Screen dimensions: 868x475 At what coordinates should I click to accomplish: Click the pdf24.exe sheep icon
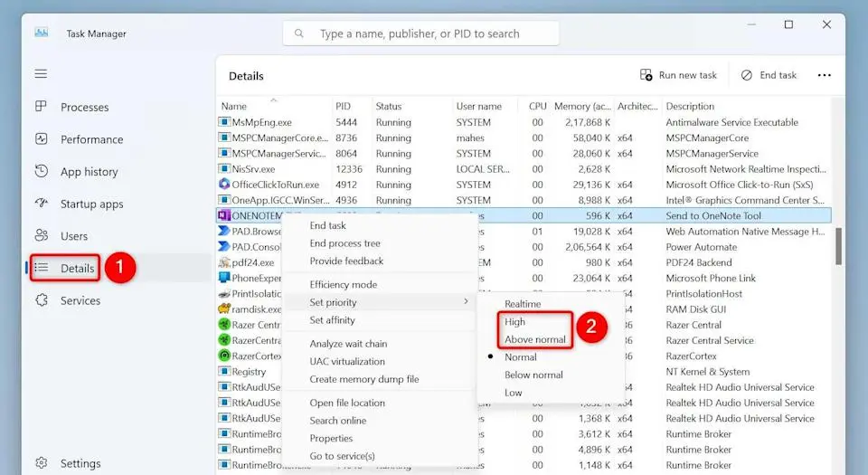(224, 262)
